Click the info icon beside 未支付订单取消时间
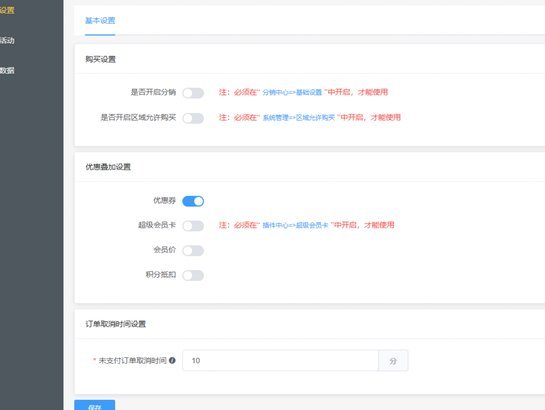 pyautogui.click(x=172, y=360)
